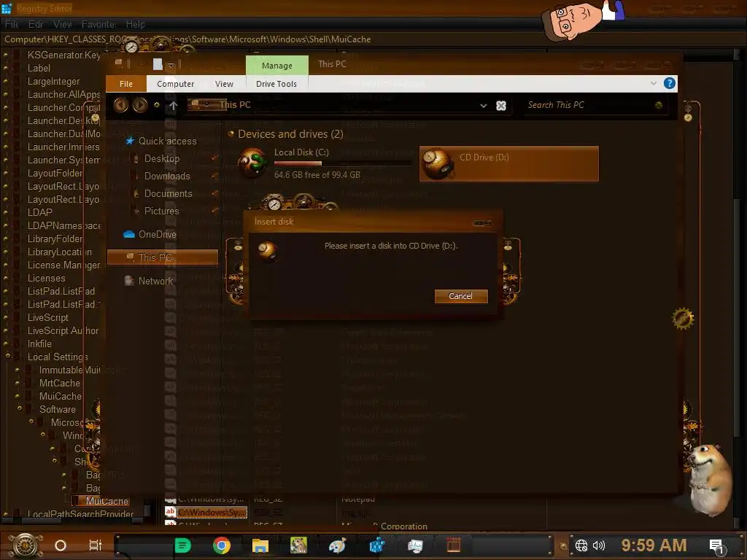This screenshot has width=747, height=560.
Task: Launch the green chat app on taskbar
Action: (x=182, y=545)
